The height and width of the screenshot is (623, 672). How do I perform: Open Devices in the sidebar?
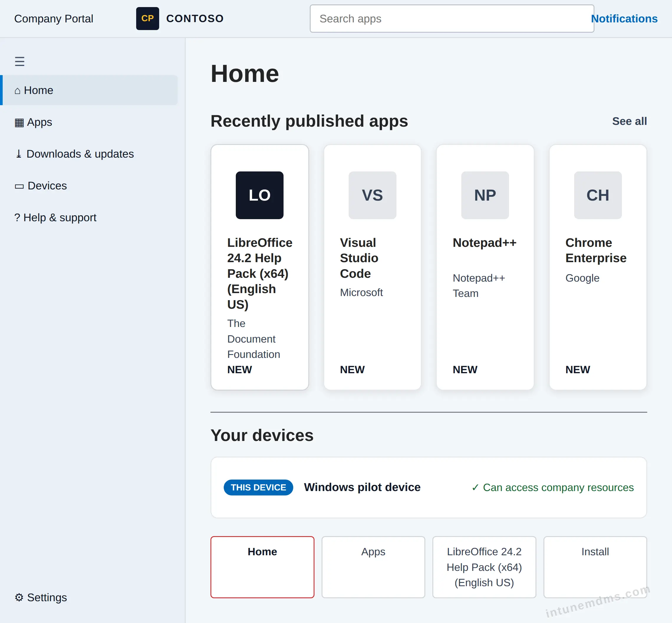point(89,186)
